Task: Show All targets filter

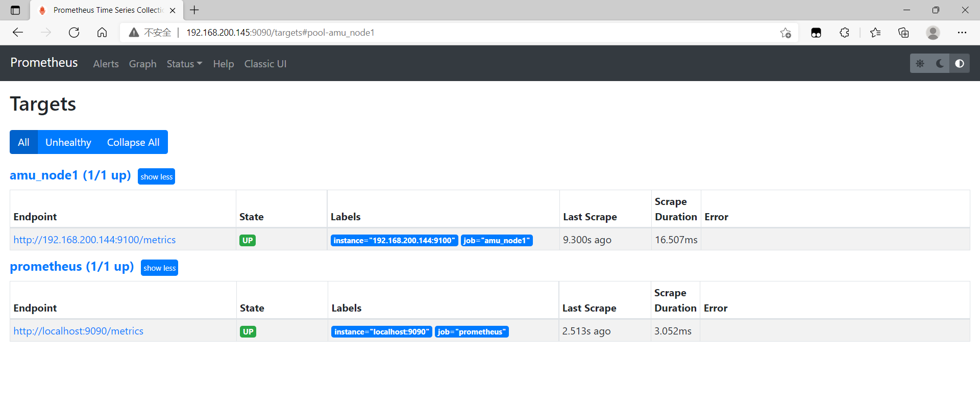Action: [x=23, y=142]
